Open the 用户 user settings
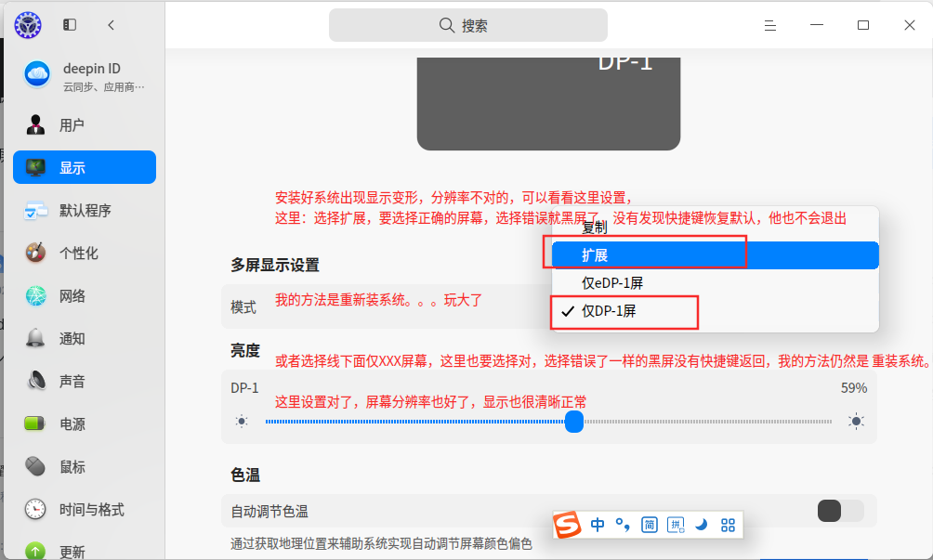Screen dimensions: 933x560 [x=85, y=124]
